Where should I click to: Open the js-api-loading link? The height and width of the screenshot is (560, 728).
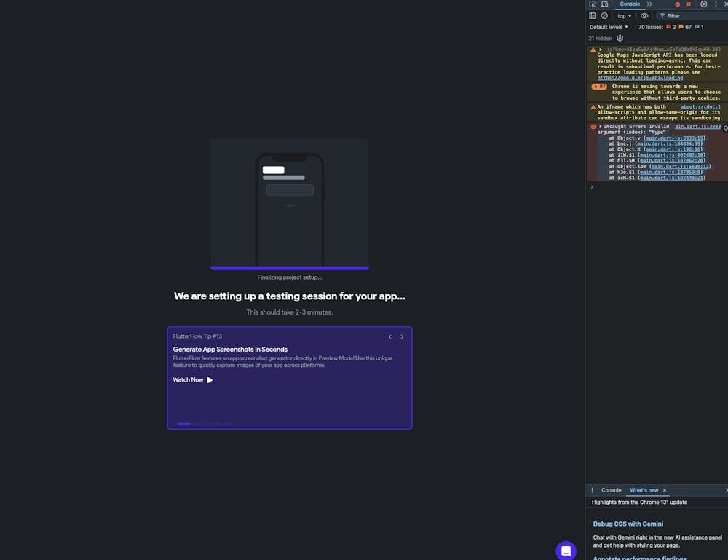(x=640, y=78)
